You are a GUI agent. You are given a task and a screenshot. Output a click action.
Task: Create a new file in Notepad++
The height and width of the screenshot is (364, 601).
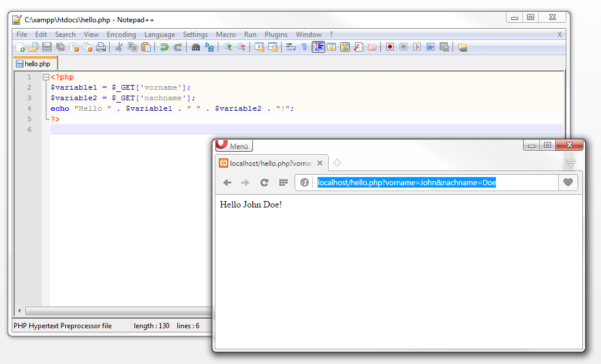coord(20,47)
